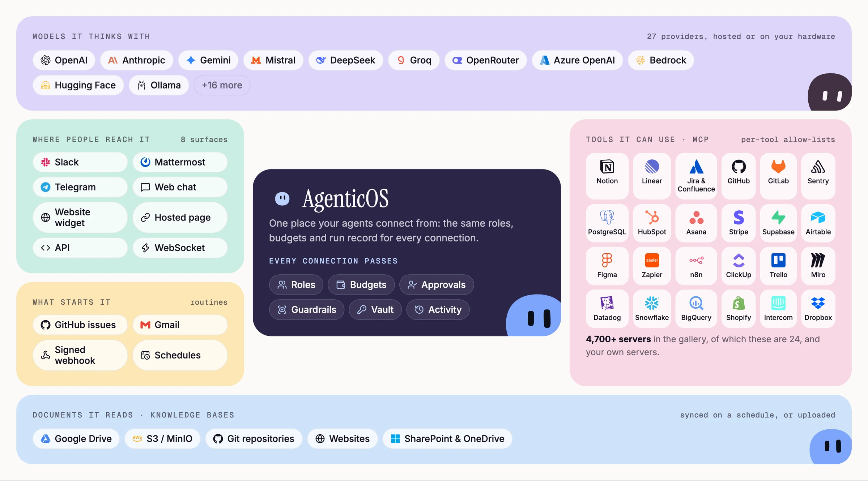Click the Miro tile

click(x=818, y=266)
